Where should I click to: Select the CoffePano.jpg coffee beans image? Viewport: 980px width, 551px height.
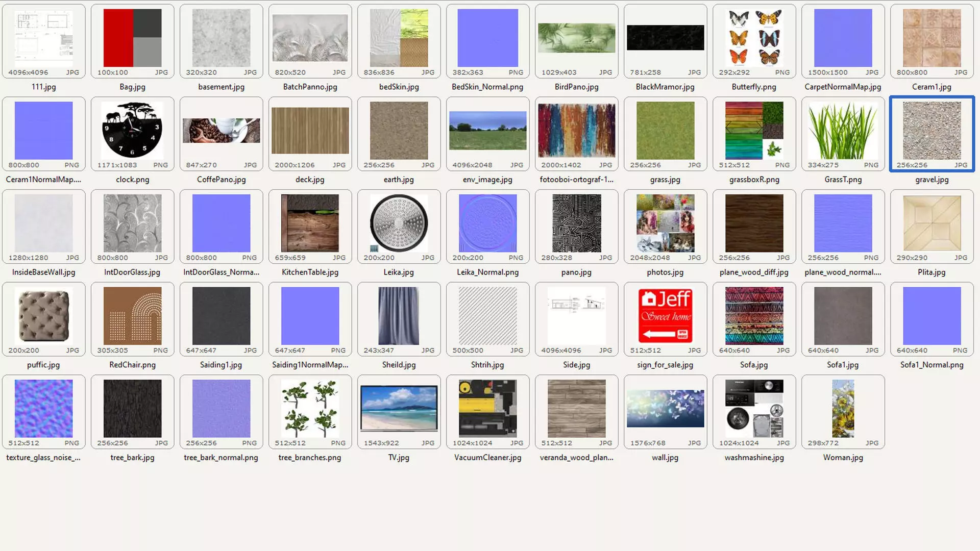click(221, 131)
